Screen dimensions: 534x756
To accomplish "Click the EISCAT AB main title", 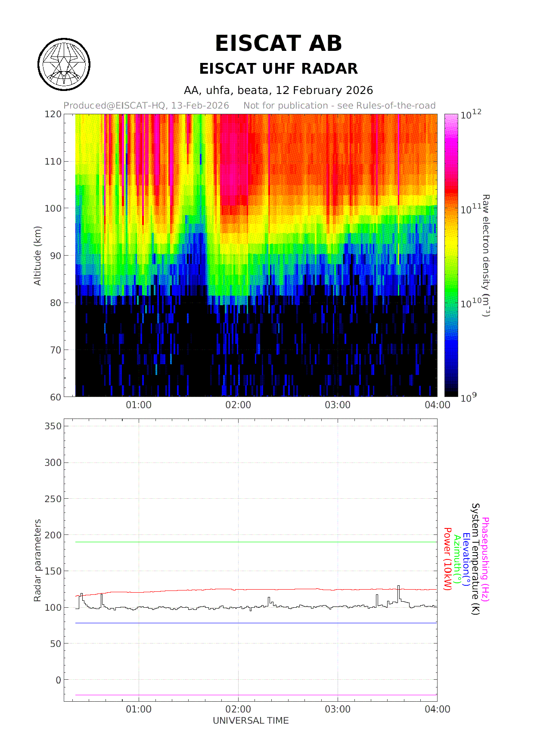I will pos(278,44).
